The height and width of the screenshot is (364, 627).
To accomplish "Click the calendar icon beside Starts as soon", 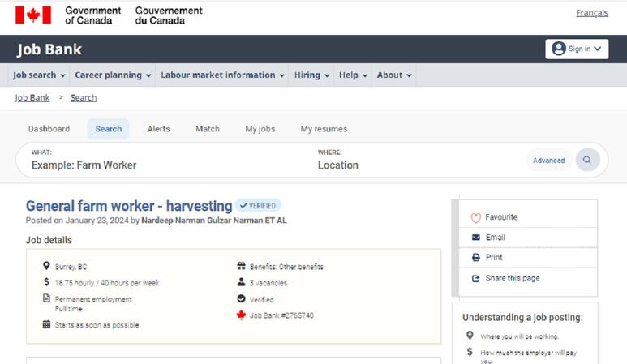I will [46, 324].
